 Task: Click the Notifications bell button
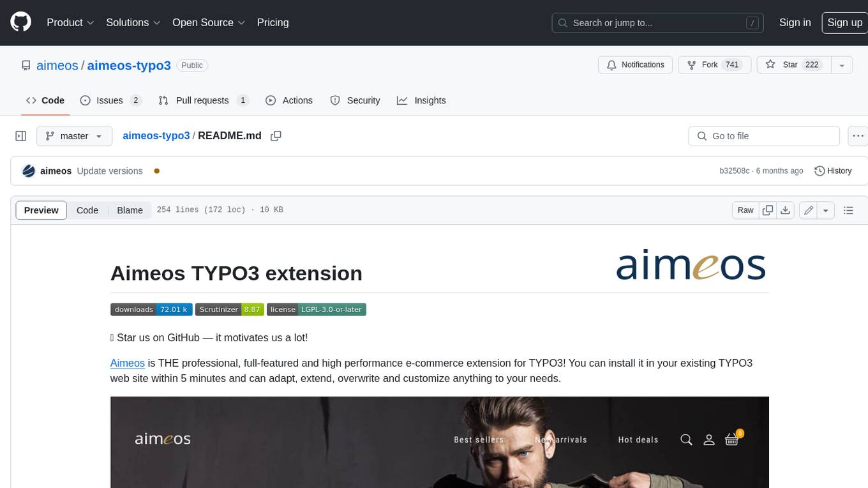point(635,65)
